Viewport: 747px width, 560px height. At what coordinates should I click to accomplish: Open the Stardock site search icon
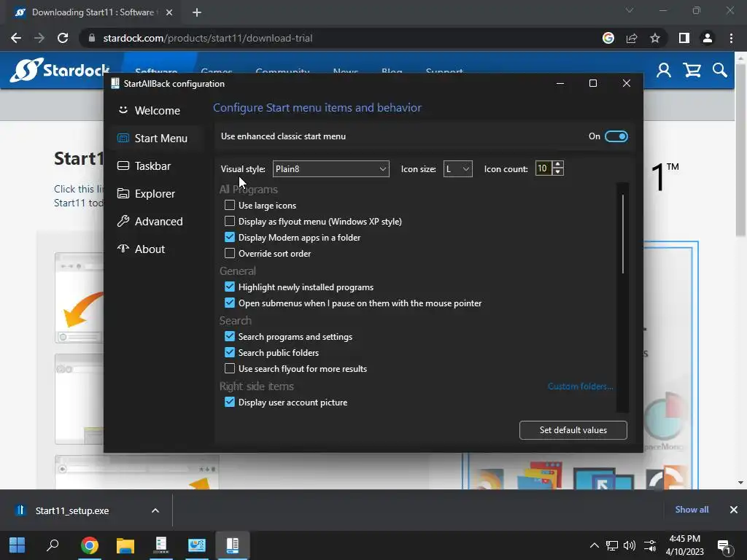pyautogui.click(x=720, y=71)
